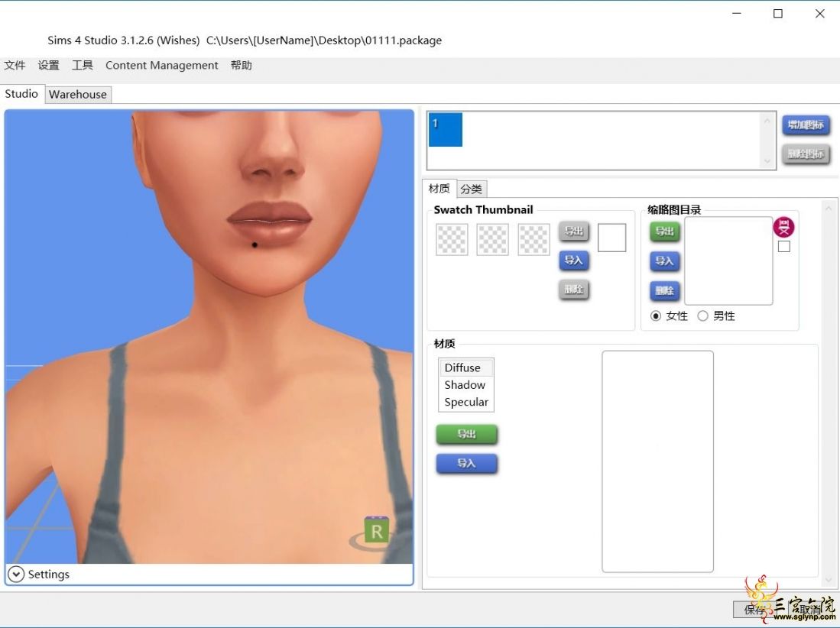The height and width of the screenshot is (628, 840).
Task: Click the thumbnail catalog preview area
Action: (x=728, y=261)
